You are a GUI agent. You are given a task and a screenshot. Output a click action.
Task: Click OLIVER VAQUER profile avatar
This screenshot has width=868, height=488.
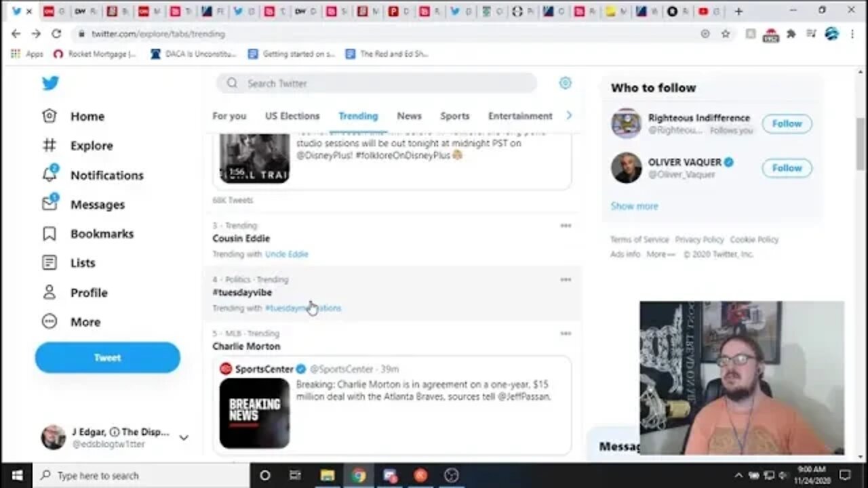[x=626, y=167]
